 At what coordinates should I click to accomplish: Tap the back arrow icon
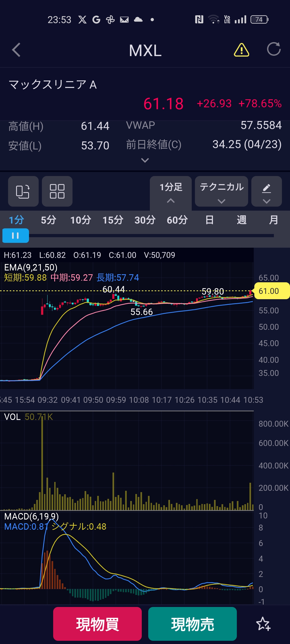pyautogui.click(x=16, y=50)
